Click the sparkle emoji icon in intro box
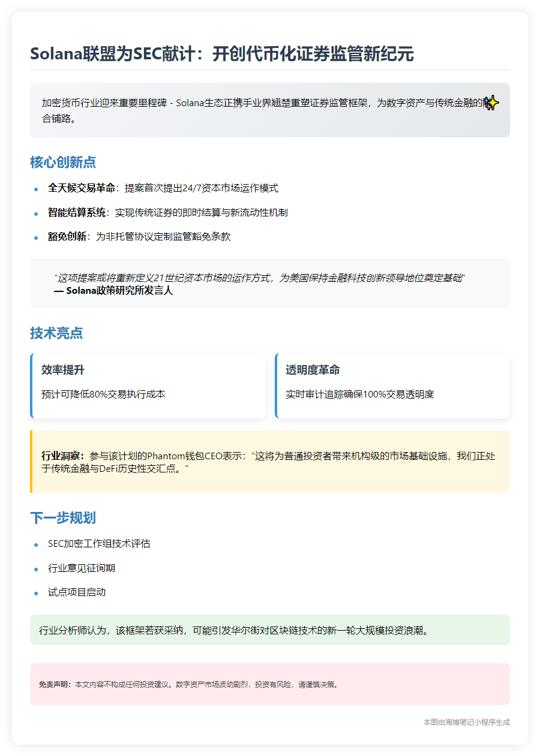The width and height of the screenshot is (540, 756). click(491, 103)
